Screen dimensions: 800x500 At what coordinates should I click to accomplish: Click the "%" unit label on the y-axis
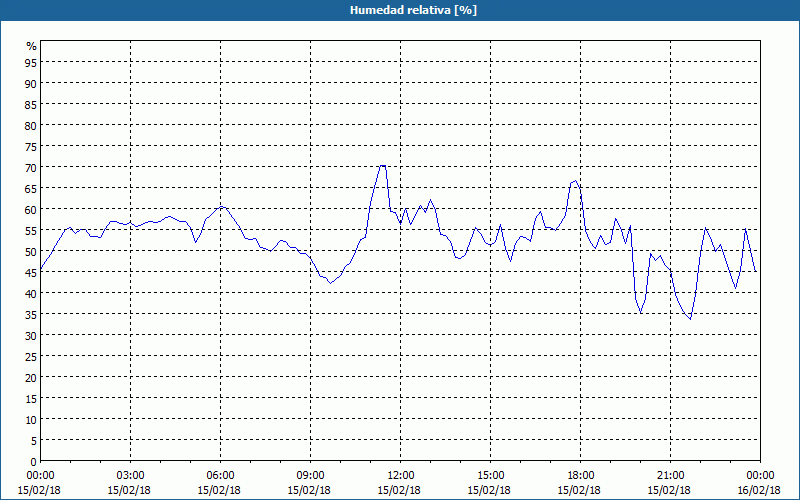pyautogui.click(x=32, y=46)
